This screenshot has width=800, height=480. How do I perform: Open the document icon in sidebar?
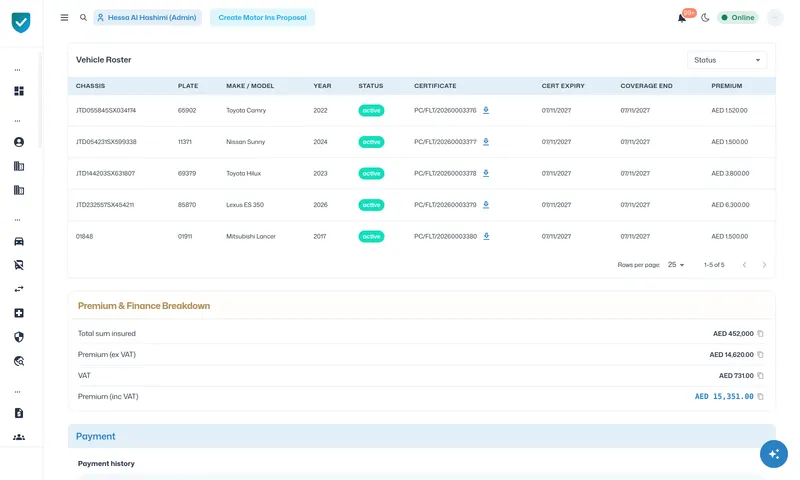pos(19,413)
